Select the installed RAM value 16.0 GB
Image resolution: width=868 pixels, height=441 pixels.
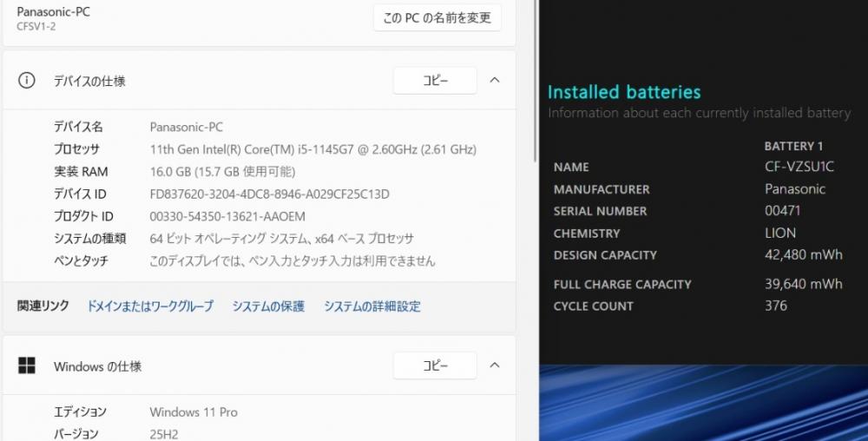(222, 172)
